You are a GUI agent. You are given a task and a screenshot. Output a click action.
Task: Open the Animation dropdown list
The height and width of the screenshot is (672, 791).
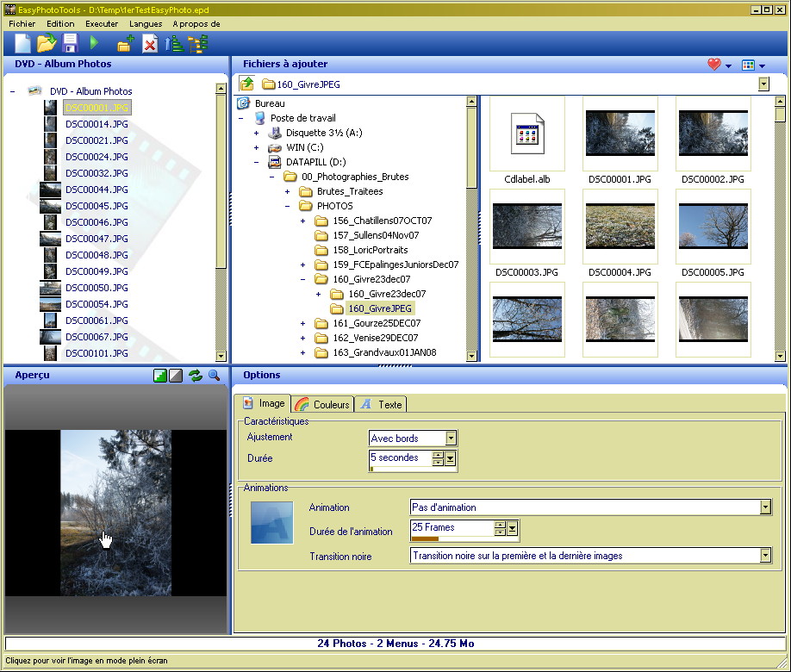coord(765,507)
